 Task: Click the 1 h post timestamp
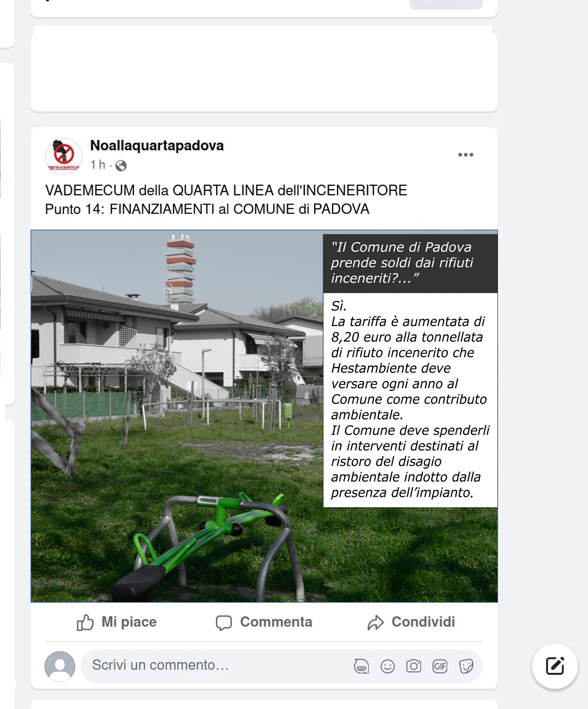tap(98, 165)
